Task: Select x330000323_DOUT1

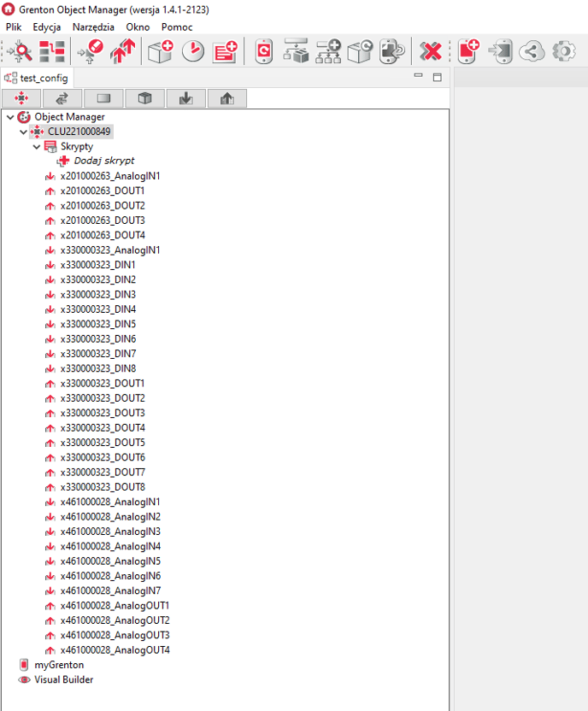Action: pos(103,384)
